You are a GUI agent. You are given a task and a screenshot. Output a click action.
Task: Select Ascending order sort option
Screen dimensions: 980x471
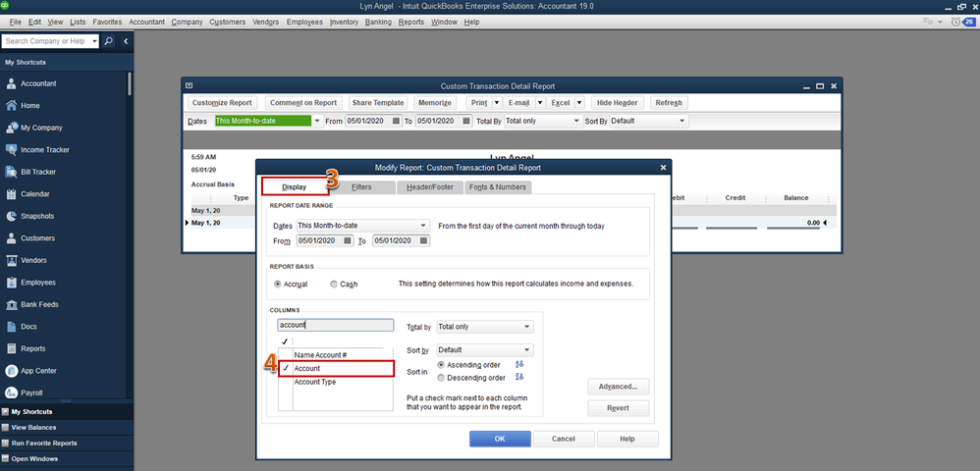pos(441,365)
